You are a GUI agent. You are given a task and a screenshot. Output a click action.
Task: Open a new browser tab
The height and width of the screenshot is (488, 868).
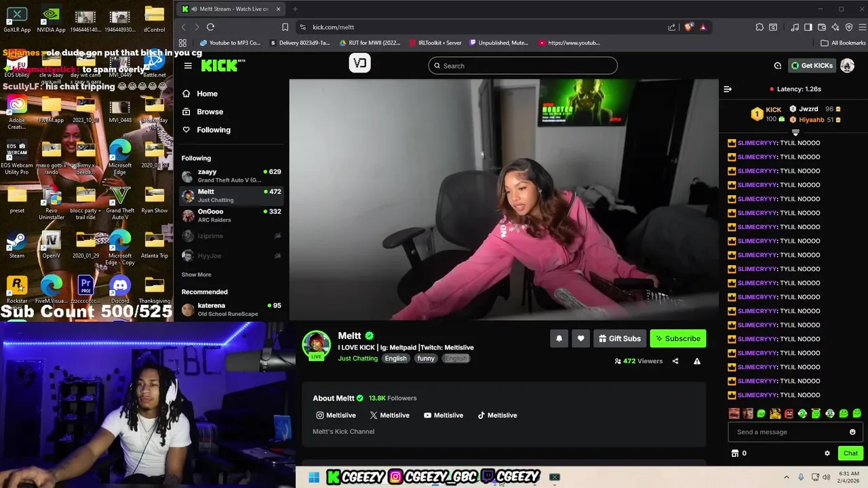point(296,9)
